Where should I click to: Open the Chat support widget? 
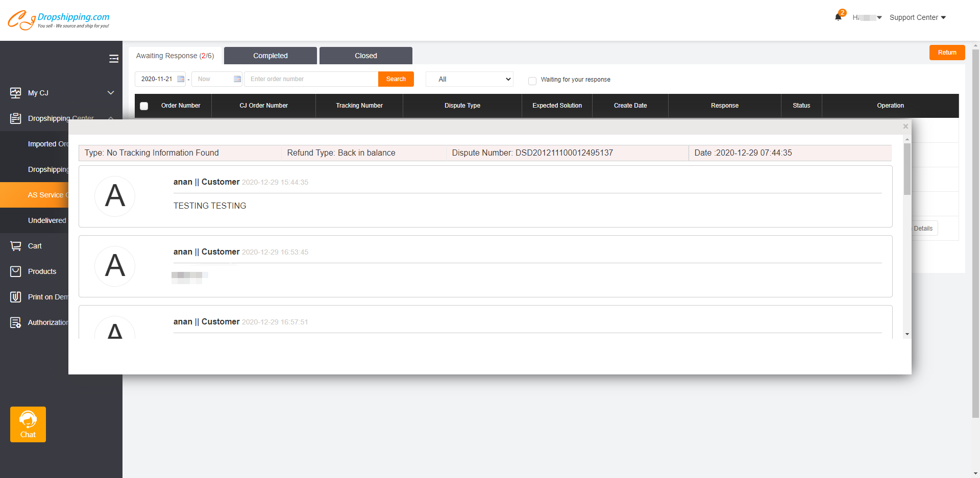(28, 424)
